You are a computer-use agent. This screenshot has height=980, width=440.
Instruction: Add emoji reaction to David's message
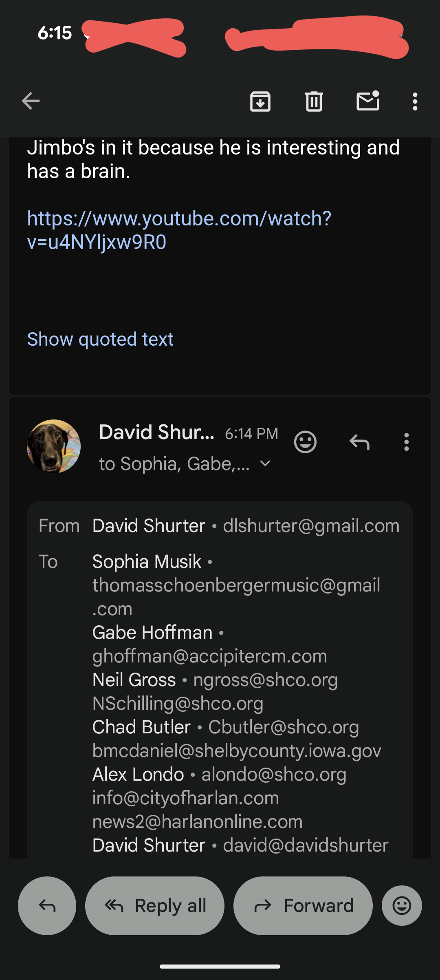coord(305,442)
